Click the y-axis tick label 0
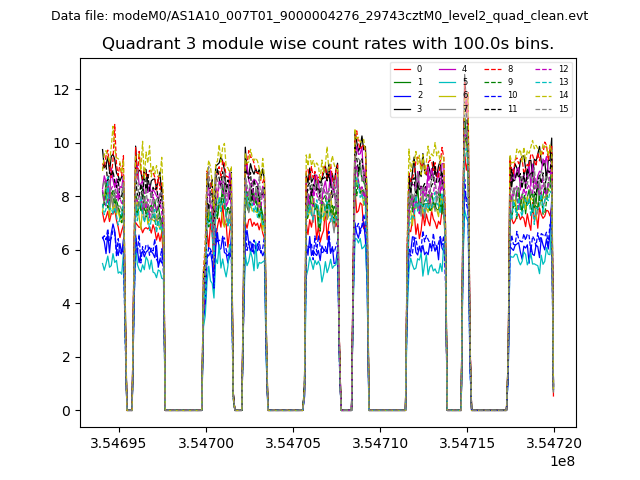640x480 pixels. [x=65, y=411]
